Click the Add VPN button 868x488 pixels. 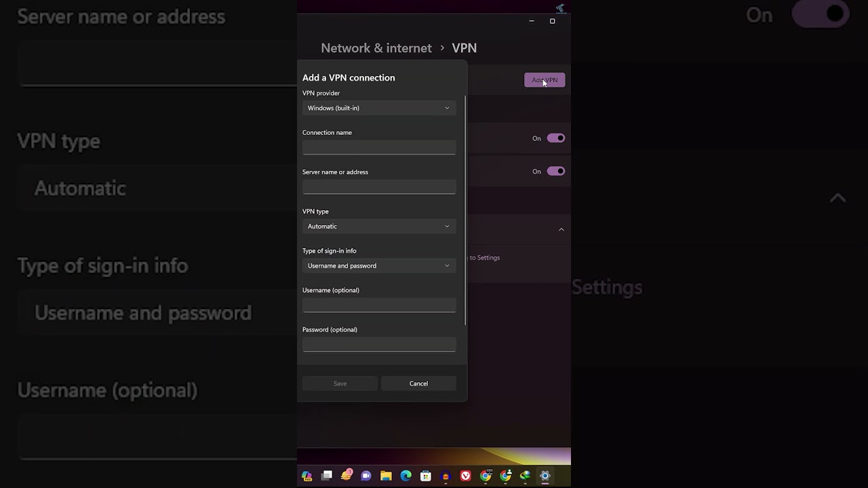coord(545,80)
